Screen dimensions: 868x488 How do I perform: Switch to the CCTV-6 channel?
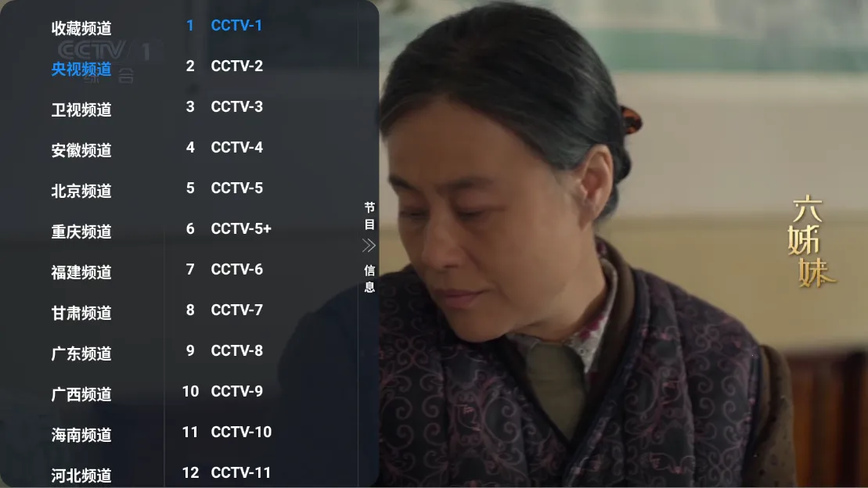pyautogui.click(x=261, y=270)
